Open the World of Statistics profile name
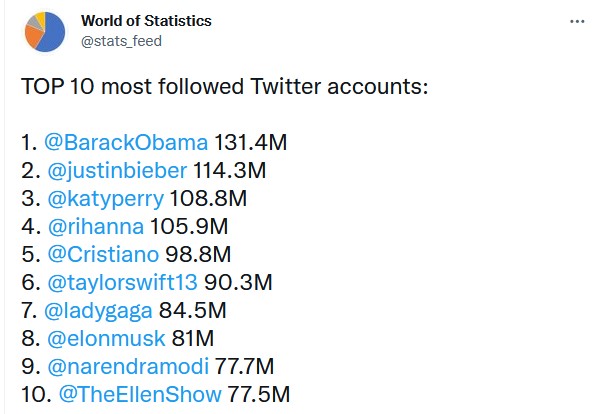 click(x=146, y=21)
